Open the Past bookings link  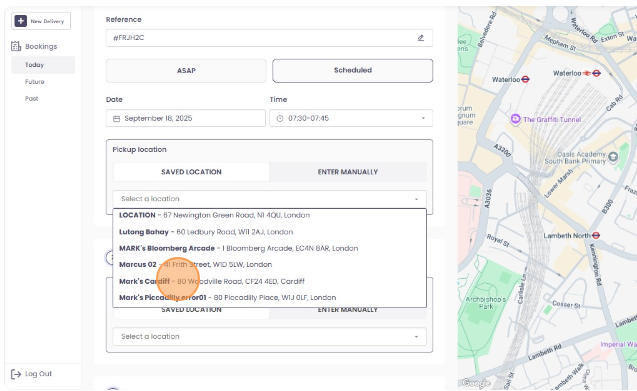[31, 99]
